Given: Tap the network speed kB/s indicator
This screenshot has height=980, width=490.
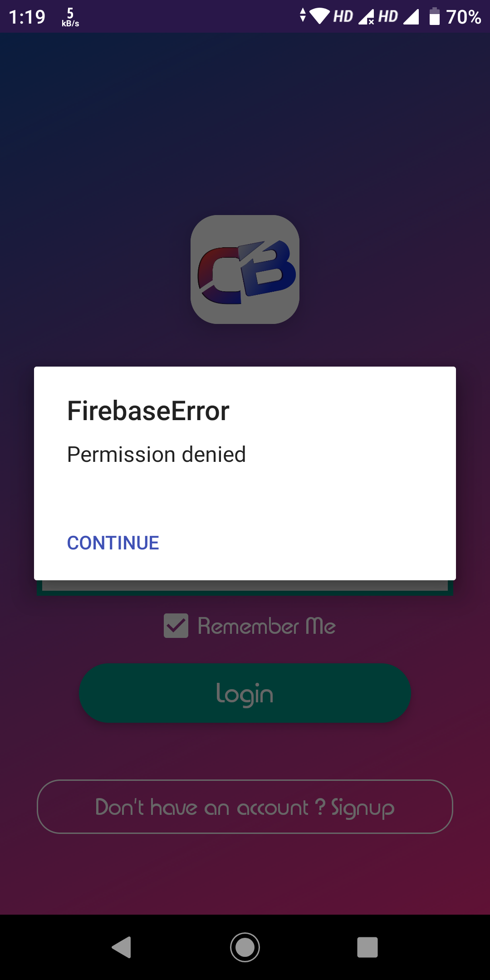Looking at the screenshot, I should click(x=70, y=17).
